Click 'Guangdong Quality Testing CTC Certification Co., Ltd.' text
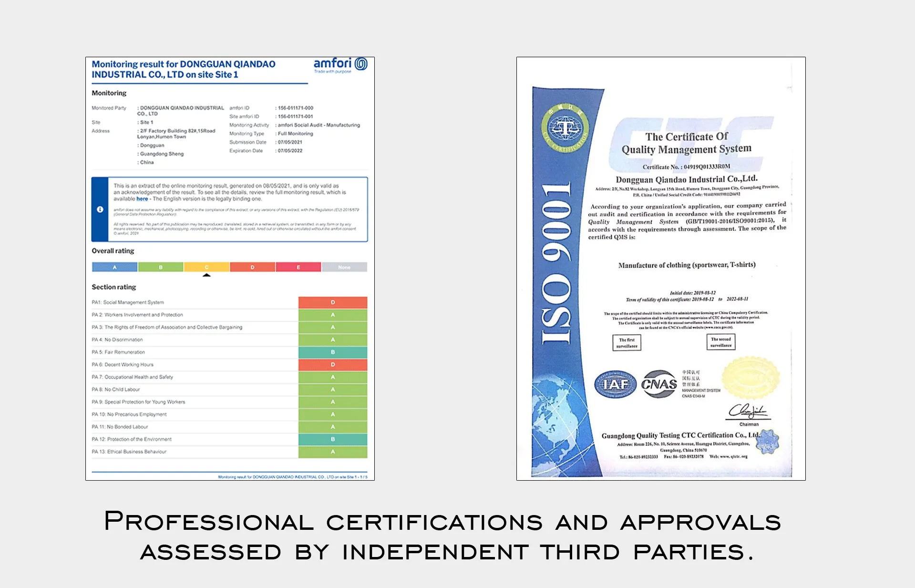 pyautogui.click(x=680, y=435)
